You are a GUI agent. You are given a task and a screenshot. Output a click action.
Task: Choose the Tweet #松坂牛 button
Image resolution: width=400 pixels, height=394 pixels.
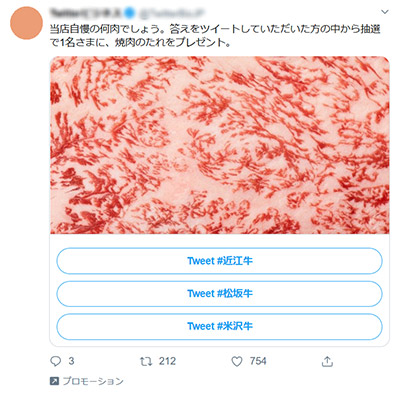[219, 294]
